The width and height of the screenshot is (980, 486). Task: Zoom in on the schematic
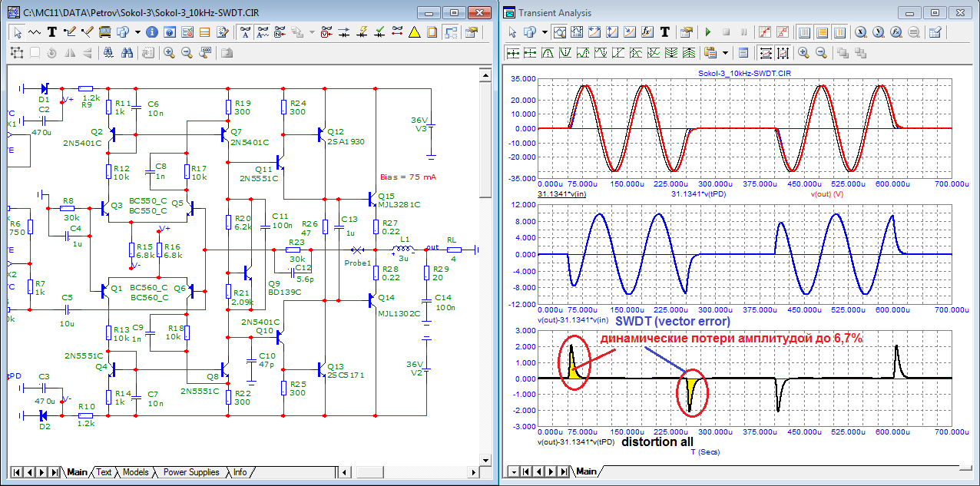coord(168,53)
